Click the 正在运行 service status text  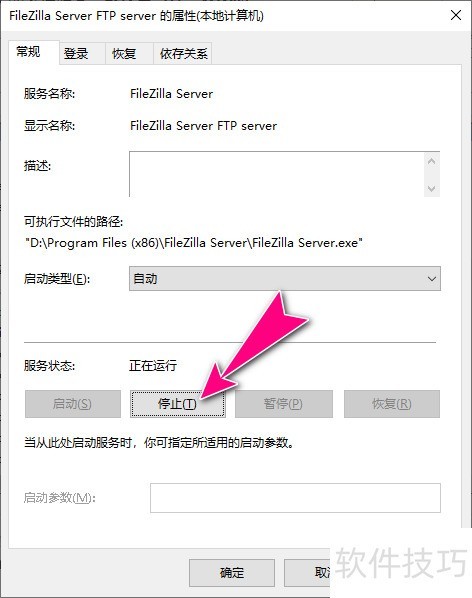click(x=153, y=365)
